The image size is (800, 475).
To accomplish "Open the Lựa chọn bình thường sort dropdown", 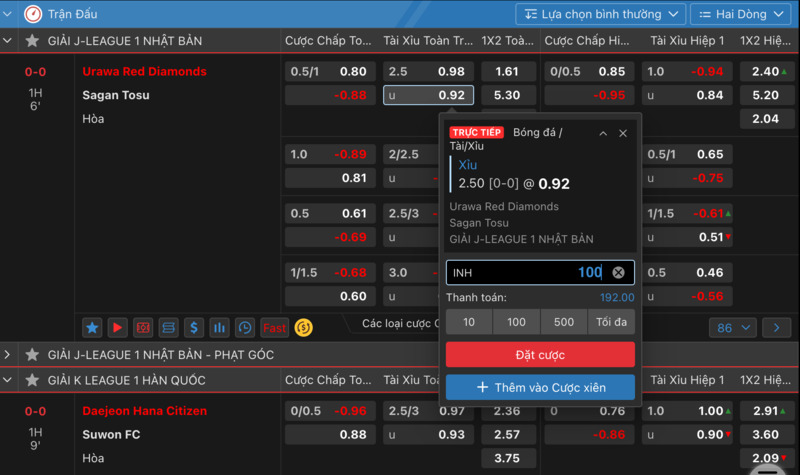I will (600, 14).
